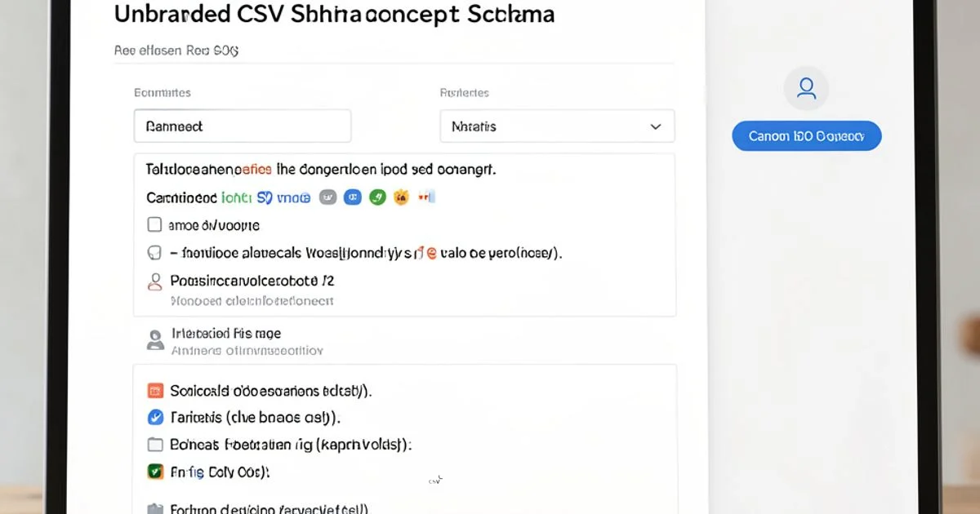Click the small flag icon after the badges
This screenshot has width=980, height=514.
pyautogui.click(x=425, y=197)
